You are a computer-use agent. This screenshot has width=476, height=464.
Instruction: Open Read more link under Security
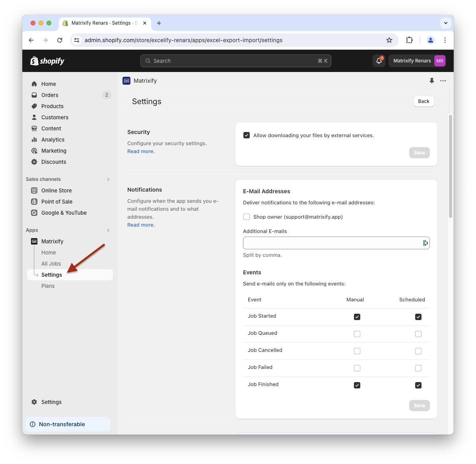pyautogui.click(x=141, y=151)
